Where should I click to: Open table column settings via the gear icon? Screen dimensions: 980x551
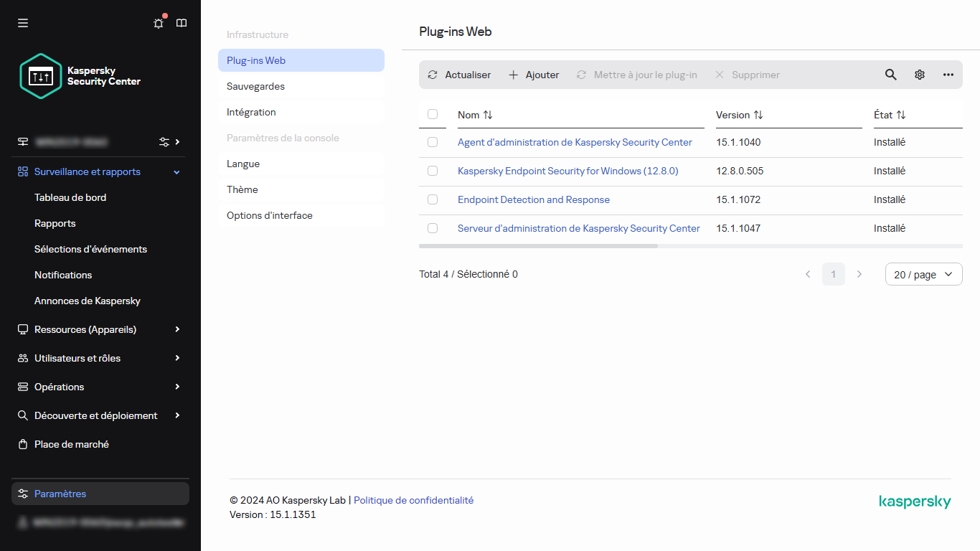click(919, 75)
